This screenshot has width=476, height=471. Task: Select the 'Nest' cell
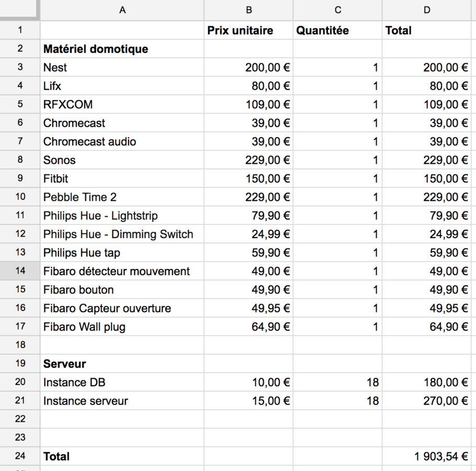pyautogui.click(x=122, y=67)
